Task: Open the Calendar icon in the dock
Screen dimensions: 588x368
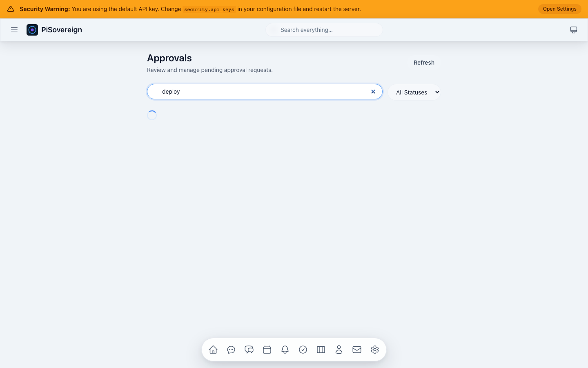Action: [267, 350]
